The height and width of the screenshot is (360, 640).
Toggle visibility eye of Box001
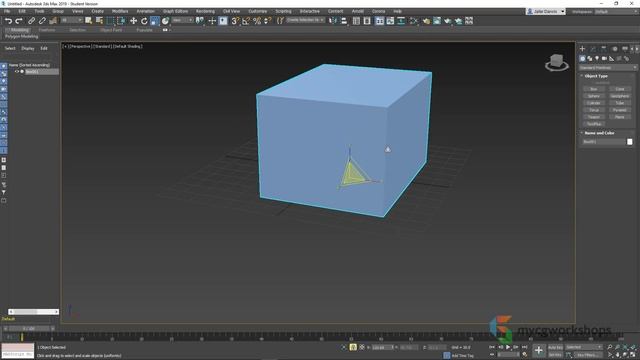point(17,71)
